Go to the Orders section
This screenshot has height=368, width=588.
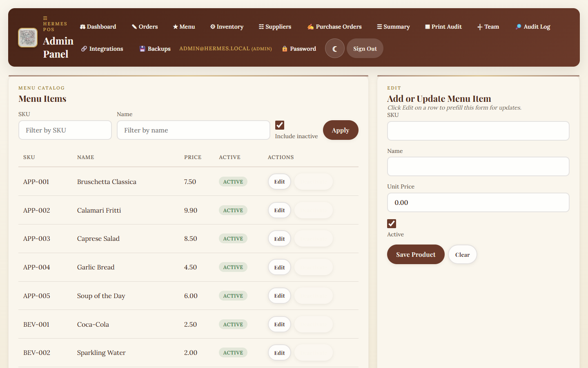pyautogui.click(x=145, y=27)
